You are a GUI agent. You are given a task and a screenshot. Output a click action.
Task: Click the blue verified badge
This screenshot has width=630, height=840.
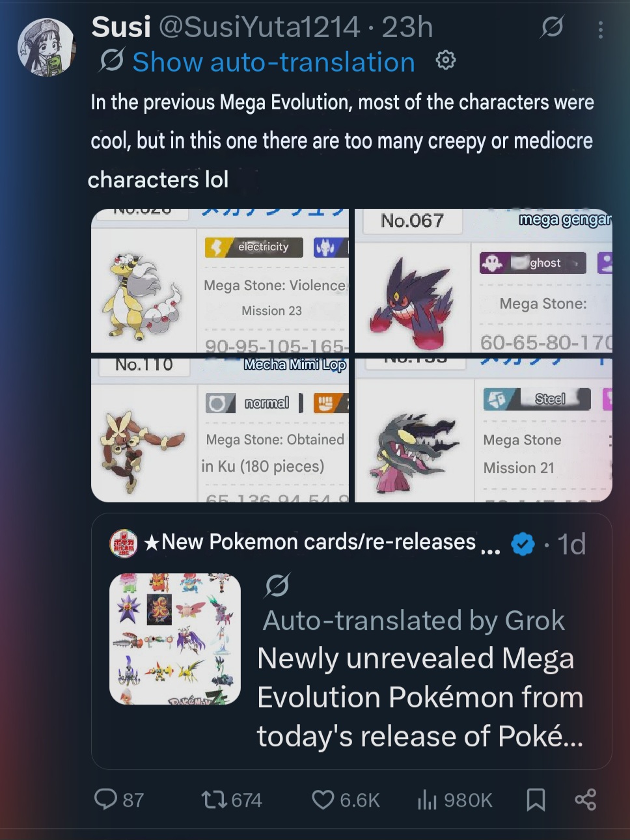coord(523,543)
